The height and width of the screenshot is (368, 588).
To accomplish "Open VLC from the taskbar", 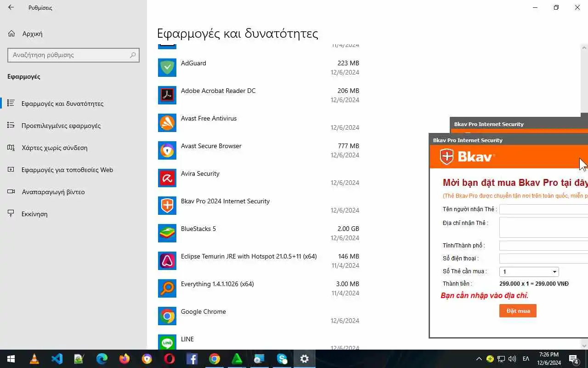I will (x=34, y=359).
